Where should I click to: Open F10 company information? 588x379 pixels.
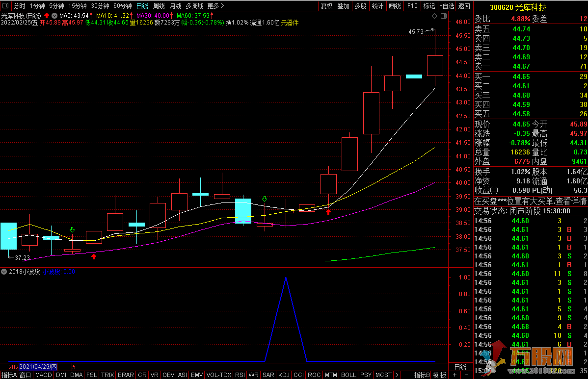click(412, 5)
